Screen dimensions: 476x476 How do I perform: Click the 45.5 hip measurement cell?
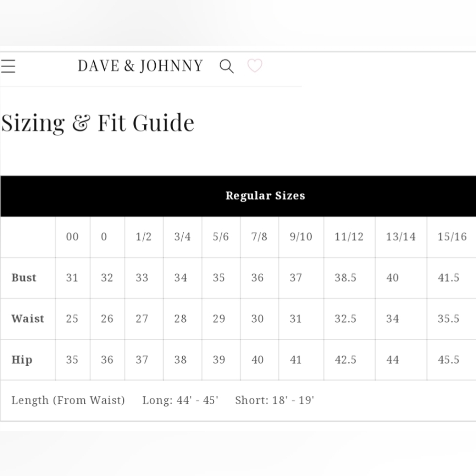pos(452,360)
